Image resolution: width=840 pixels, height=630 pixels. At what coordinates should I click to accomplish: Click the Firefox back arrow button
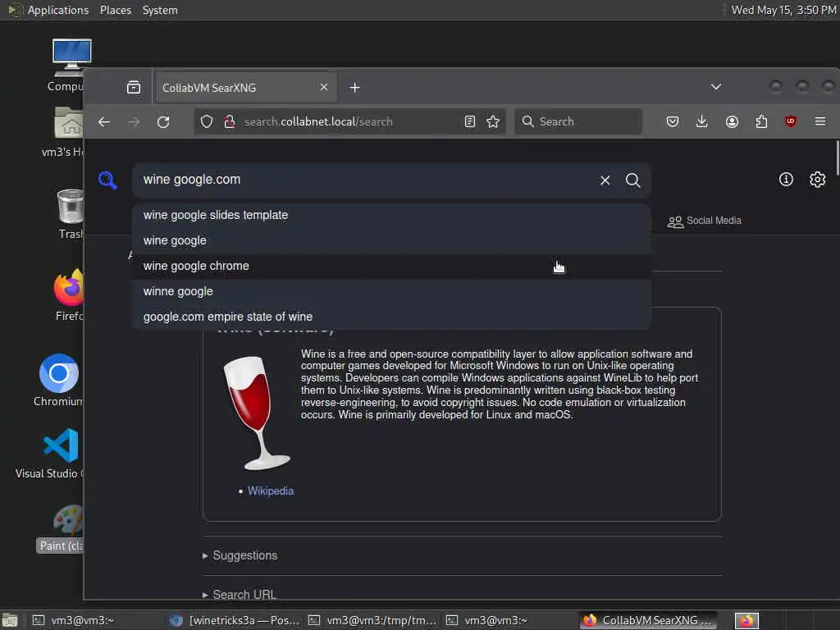tap(104, 121)
